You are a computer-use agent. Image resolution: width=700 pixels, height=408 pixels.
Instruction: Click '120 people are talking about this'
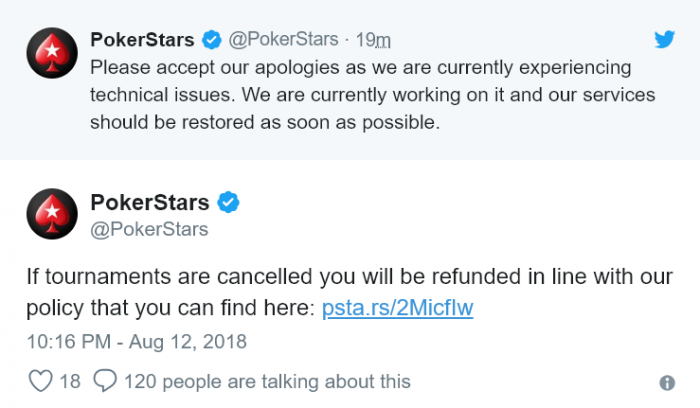pyautogui.click(x=267, y=382)
